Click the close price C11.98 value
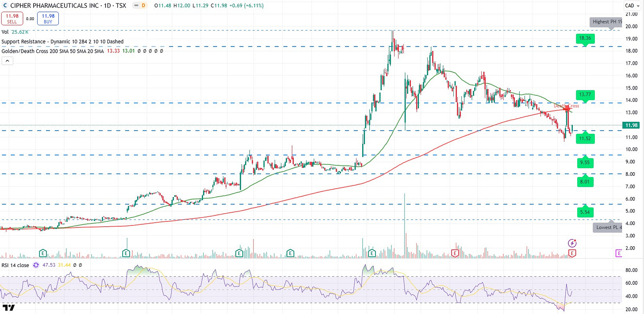This screenshot has width=644, height=314. tap(219, 5)
